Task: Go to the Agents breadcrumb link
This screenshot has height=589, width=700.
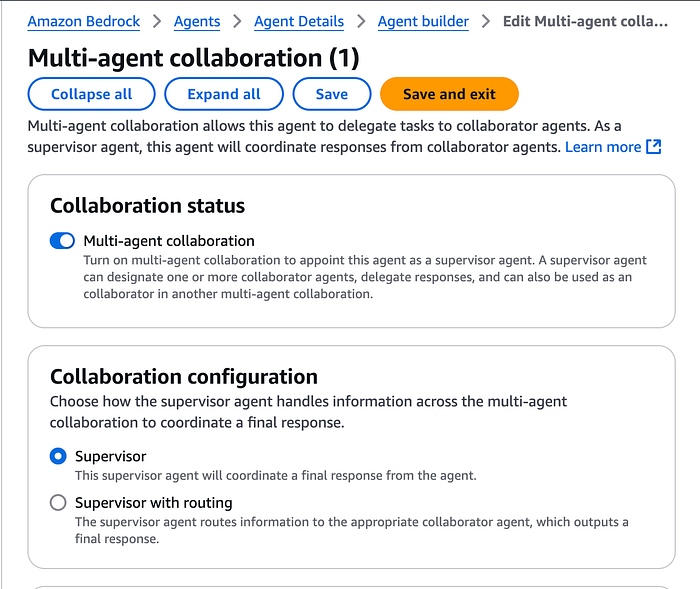Action: pos(197,21)
